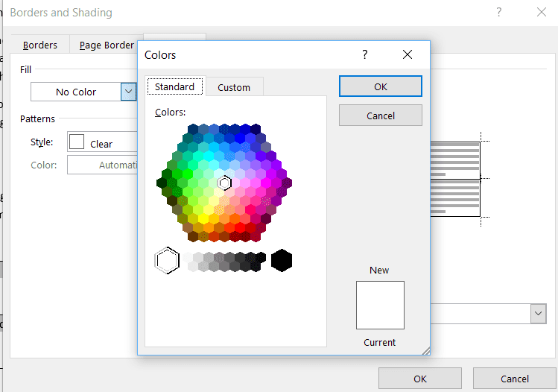This screenshot has height=392, width=558.
Task: Open the Fill No Color combo box
Action: click(x=83, y=92)
